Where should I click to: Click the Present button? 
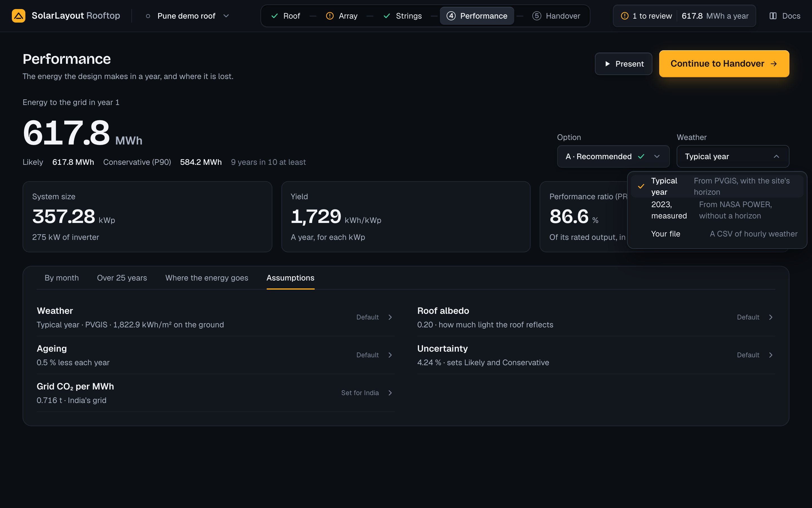click(623, 64)
